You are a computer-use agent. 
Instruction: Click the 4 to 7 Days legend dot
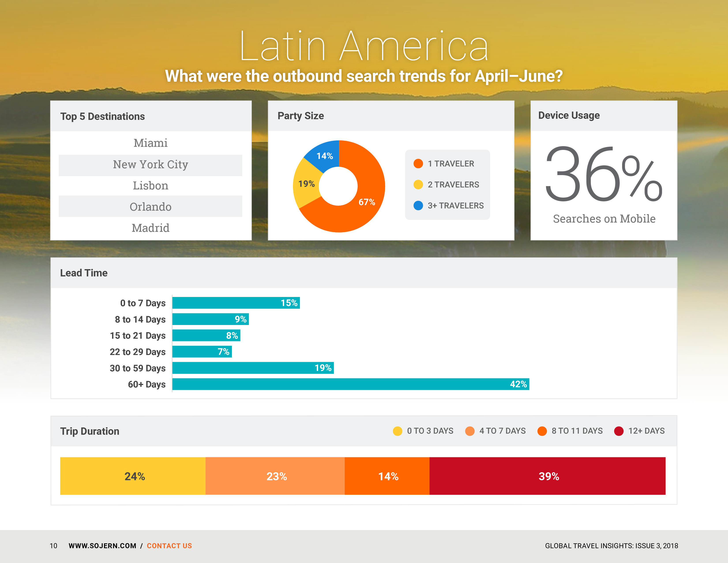tap(470, 431)
